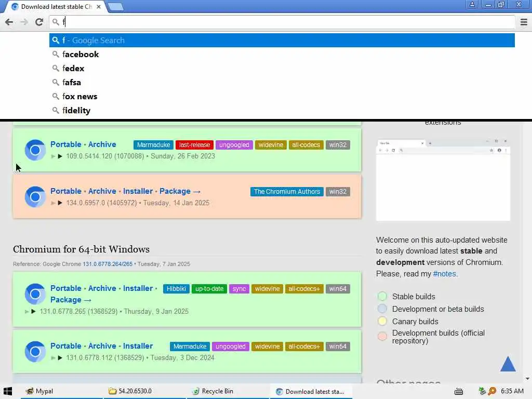Expand details for 131.0.6778.265 build
The image size is (532, 399).
34,312
